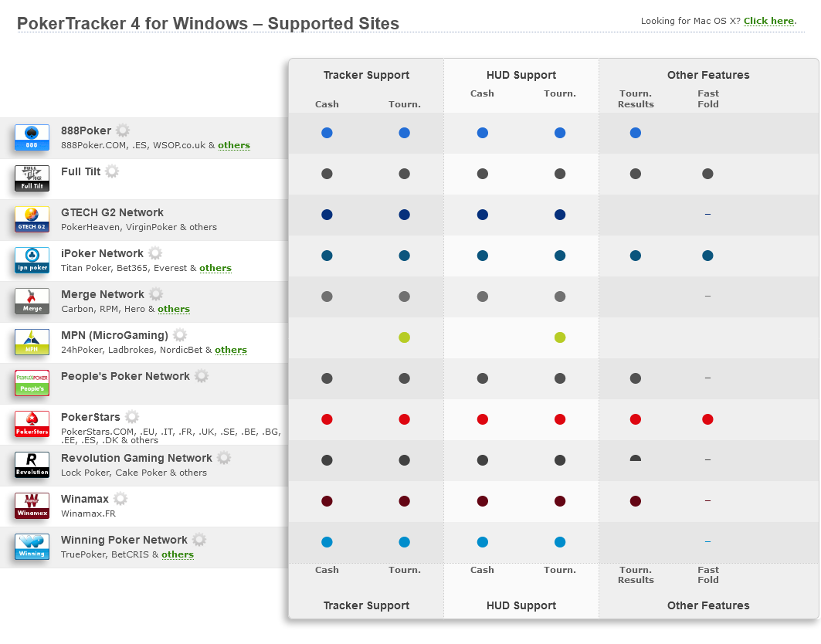The height and width of the screenshot is (644, 821).
Task: Click Revolution Gaming Tourn. Results half dot
Action: (x=635, y=458)
